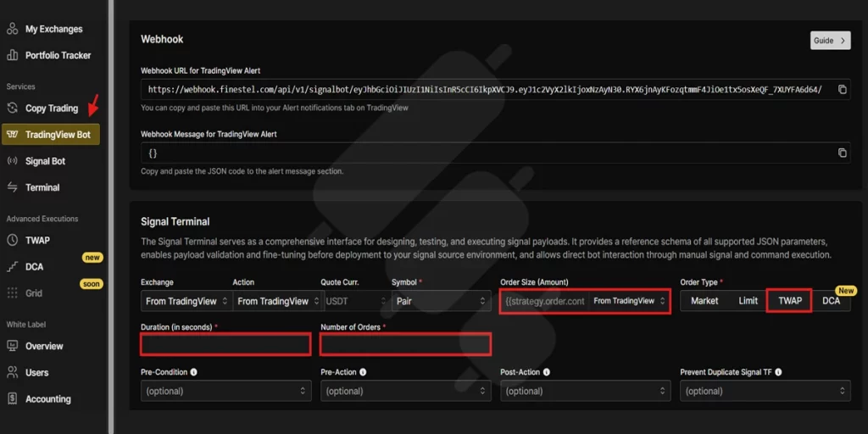Screen dimensions: 868x434
Task: Open the Symbol Pair dropdown
Action: pyautogui.click(x=441, y=301)
